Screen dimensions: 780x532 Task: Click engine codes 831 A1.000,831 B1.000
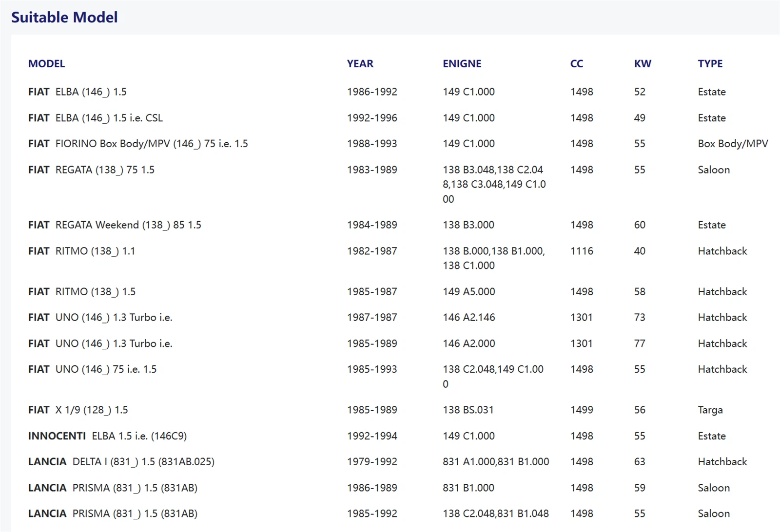[496, 462]
